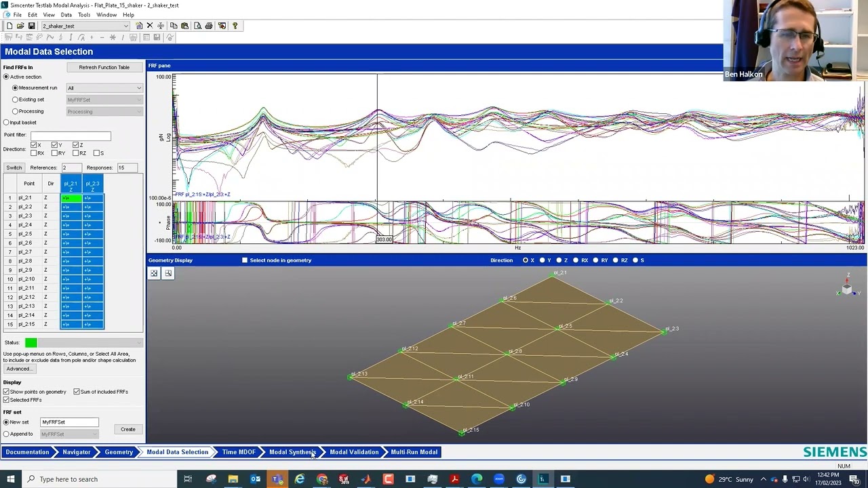This screenshot has width=868, height=488.
Task: Open the Data menu
Action: click(66, 14)
